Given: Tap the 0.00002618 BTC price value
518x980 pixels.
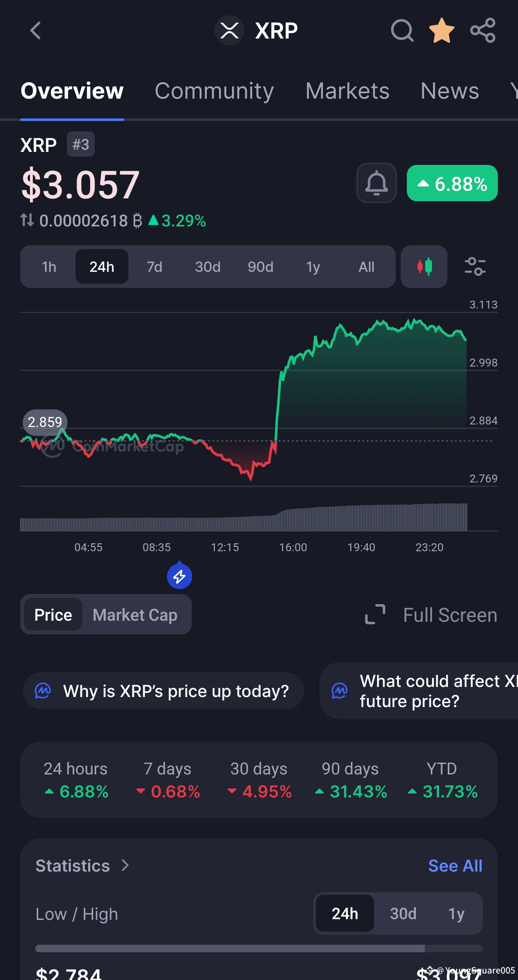Looking at the screenshot, I should pyautogui.click(x=91, y=221).
